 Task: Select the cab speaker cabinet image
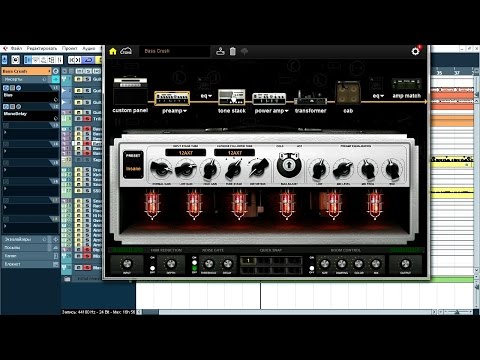tap(348, 93)
